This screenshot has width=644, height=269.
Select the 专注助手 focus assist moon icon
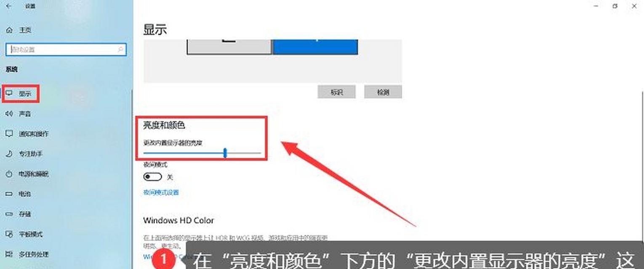click(10, 154)
